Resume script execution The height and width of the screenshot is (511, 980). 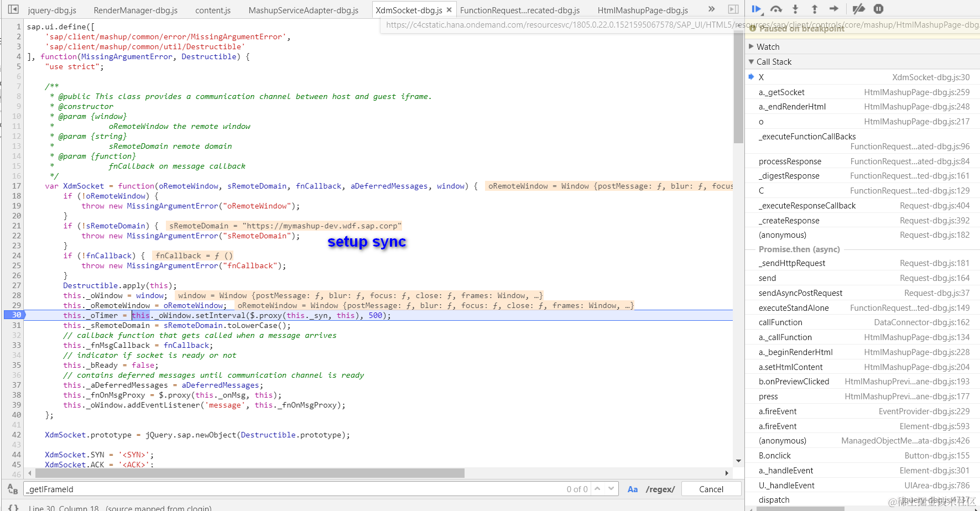click(756, 9)
